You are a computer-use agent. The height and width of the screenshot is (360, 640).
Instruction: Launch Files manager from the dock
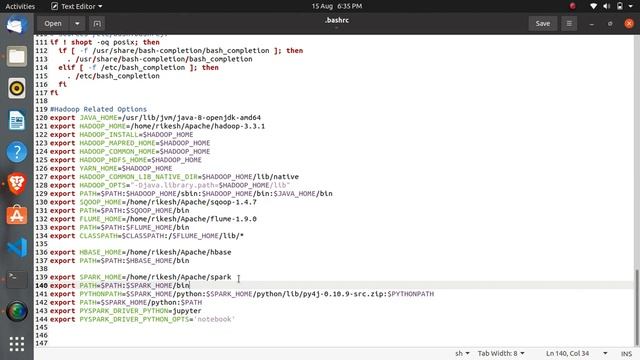pyautogui.click(x=16, y=56)
